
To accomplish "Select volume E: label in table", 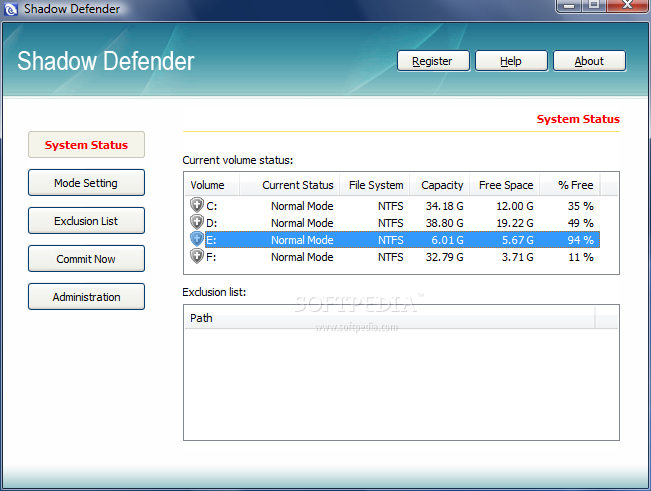I will coord(211,240).
